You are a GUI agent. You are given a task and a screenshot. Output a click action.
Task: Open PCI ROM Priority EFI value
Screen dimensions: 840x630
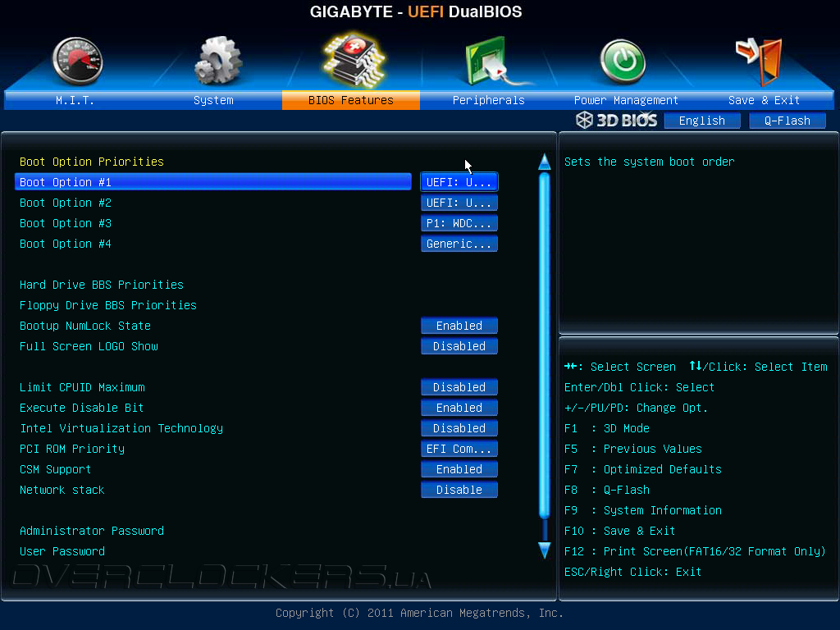click(x=459, y=449)
